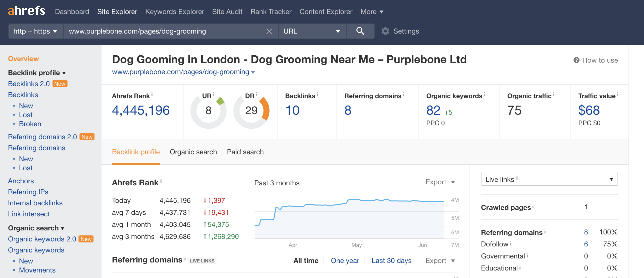Open the URL mode dropdown
Viewport: 644px width, 278px height.
tap(312, 31)
